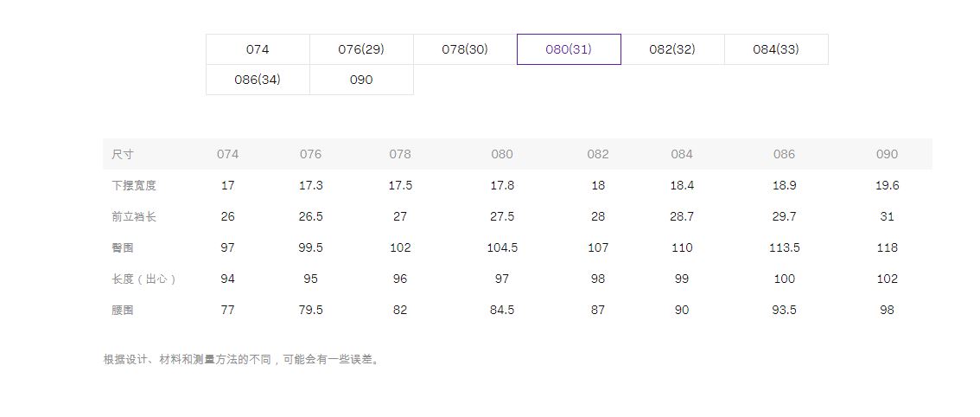
Task: Click the selected 080(31) size option
Action: click(569, 49)
